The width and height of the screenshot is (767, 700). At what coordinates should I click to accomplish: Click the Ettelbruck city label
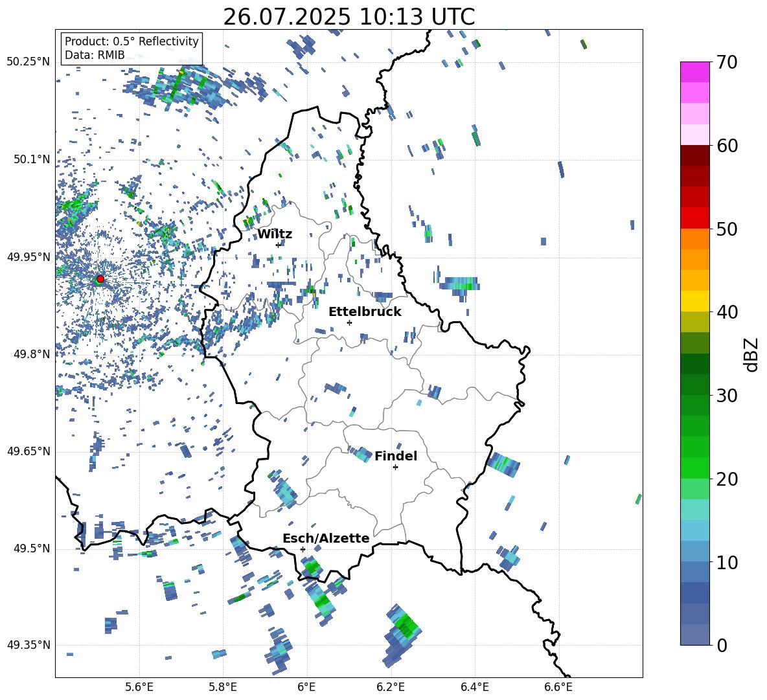[365, 312]
